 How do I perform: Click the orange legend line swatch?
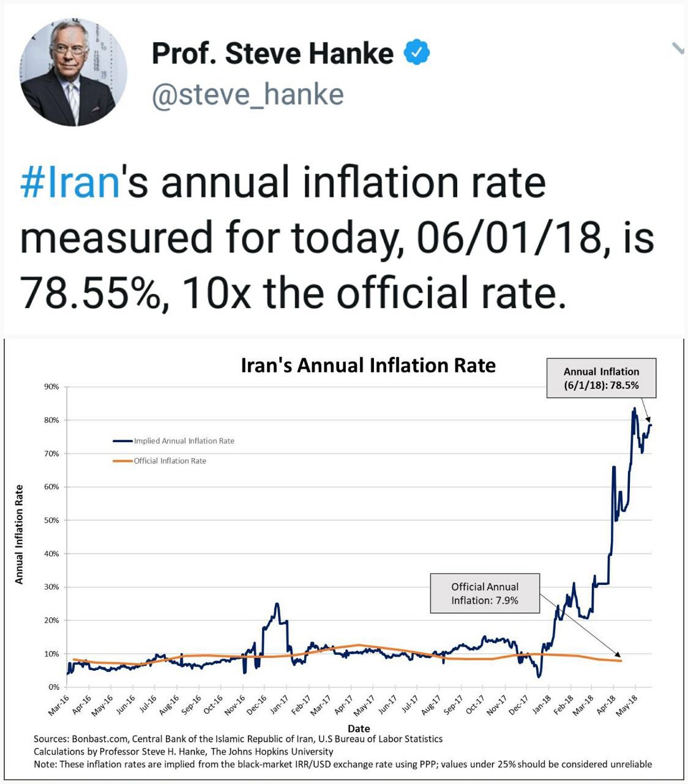(x=123, y=461)
